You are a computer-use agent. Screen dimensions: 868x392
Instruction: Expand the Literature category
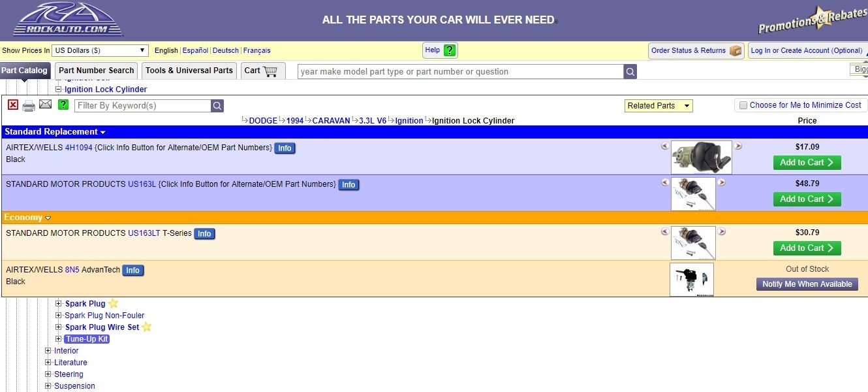pos(48,363)
